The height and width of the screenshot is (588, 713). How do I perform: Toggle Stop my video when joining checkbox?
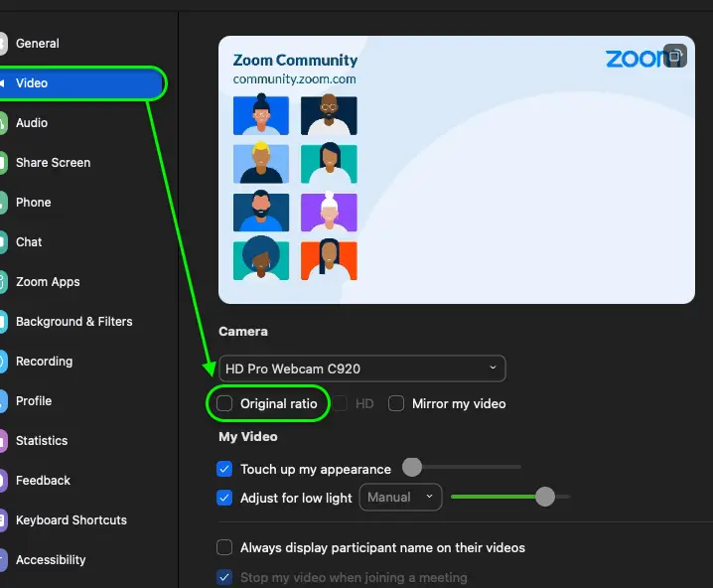point(224,577)
